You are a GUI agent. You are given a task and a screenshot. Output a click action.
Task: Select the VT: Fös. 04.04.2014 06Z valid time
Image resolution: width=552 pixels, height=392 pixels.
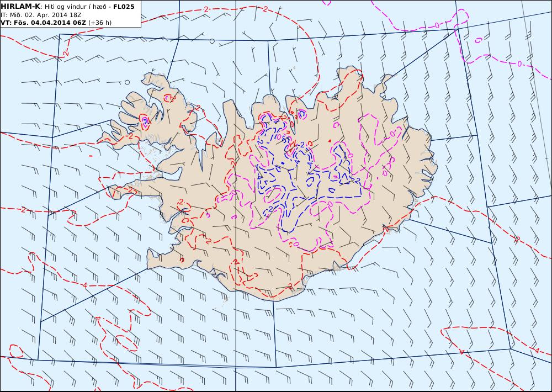coord(43,23)
